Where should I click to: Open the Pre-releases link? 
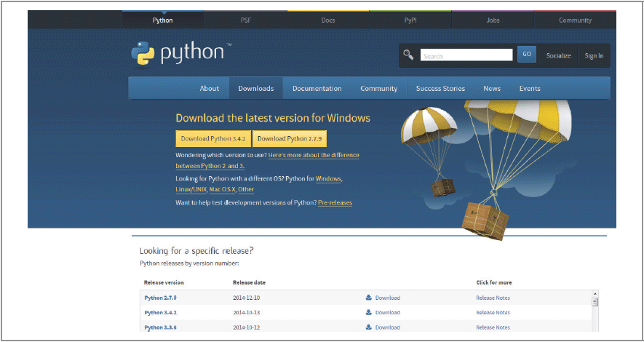coord(335,203)
